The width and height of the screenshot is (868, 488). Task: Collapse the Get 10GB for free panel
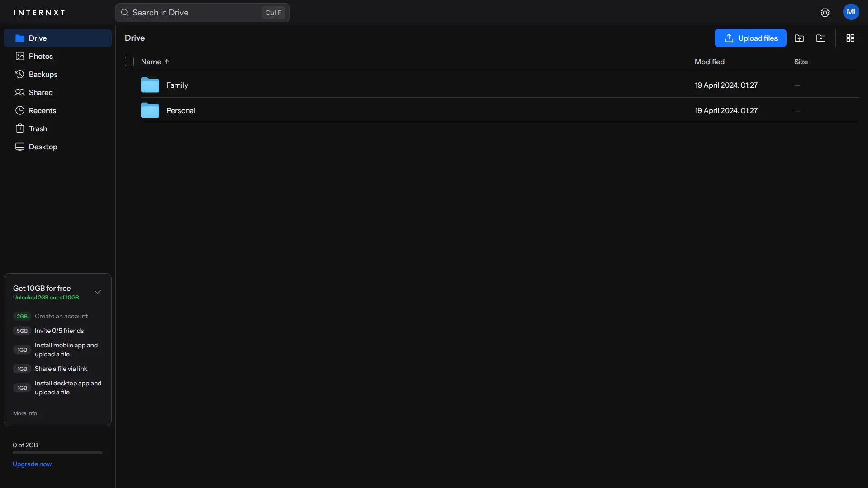(x=98, y=292)
